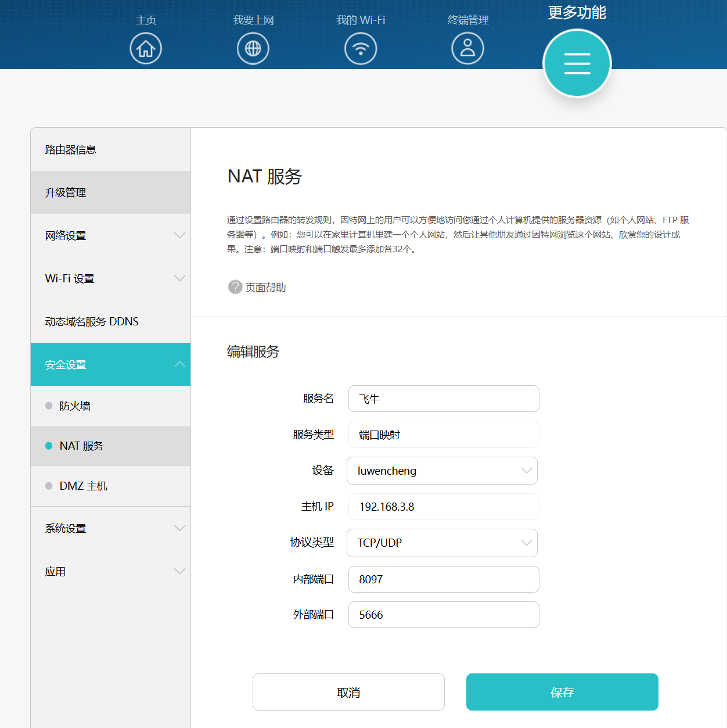The width and height of the screenshot is (727, 728).
Task: Click the 我的 Wi-Fi signal icon
Action: pyautogui.click(x=361, y=48)
